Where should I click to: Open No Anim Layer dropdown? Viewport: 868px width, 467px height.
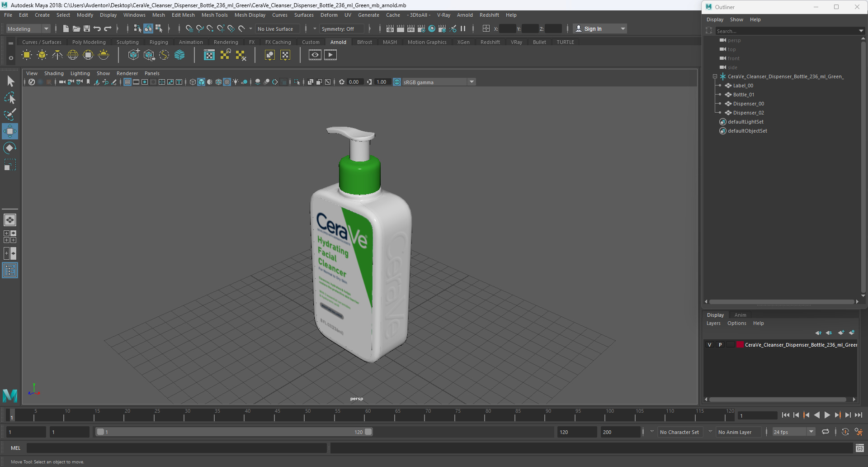pos(738,432)
